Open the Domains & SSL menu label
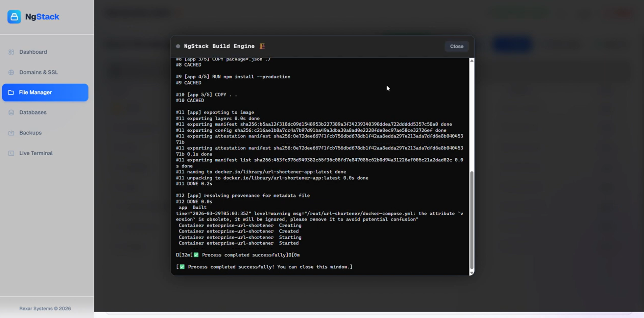Image resolution: width=644 pixels, height=318 pixels. pos(39,72)
